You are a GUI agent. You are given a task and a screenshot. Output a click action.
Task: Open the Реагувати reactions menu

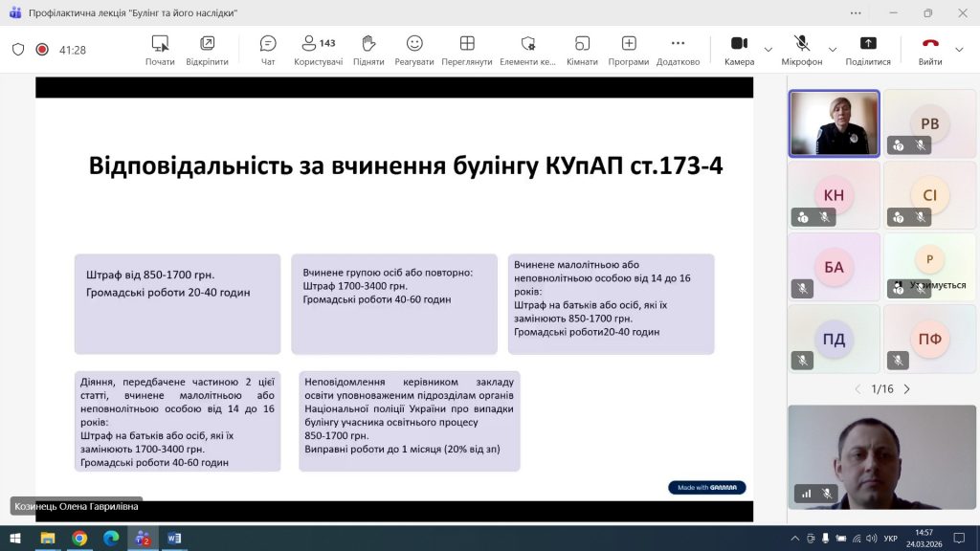pos(414,50)
